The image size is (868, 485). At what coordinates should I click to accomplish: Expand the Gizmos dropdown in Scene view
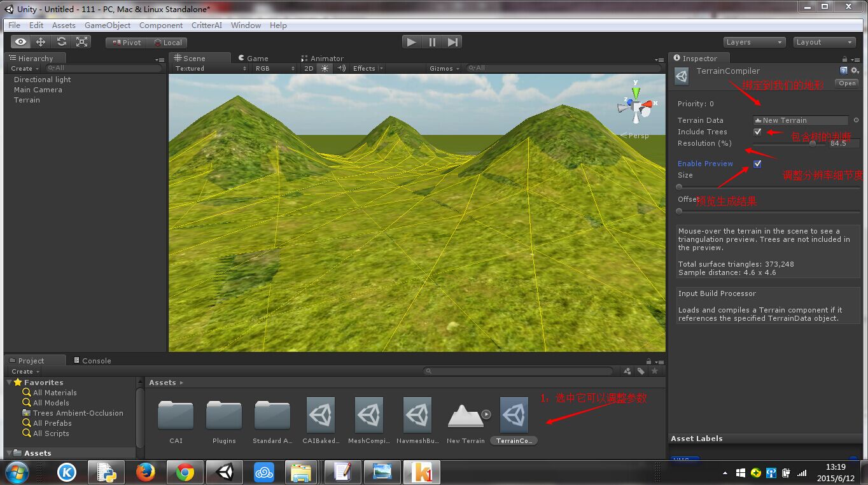(x=444, y=68)
